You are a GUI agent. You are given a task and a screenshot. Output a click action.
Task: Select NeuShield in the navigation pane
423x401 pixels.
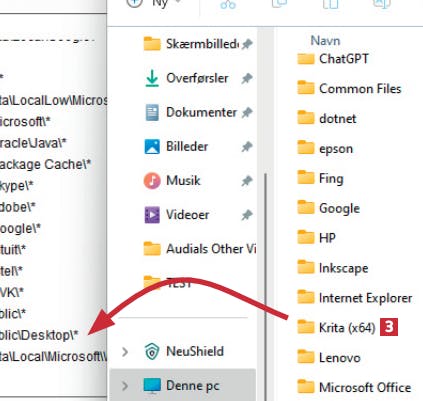[184, 351]
